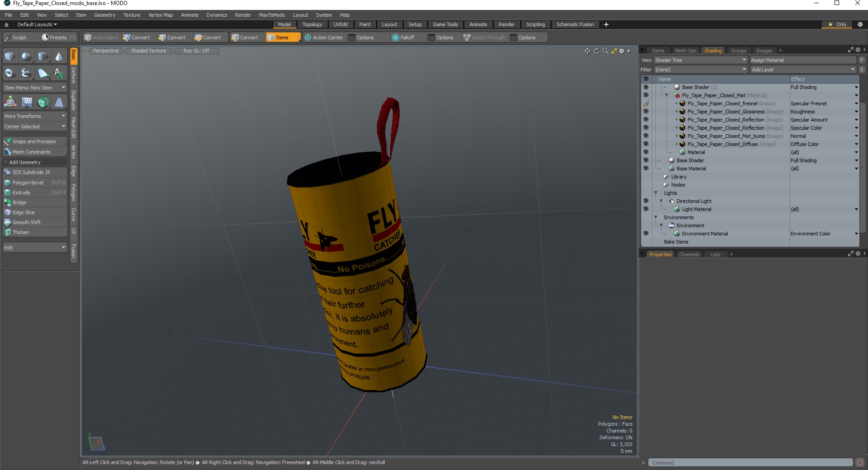Open the View Shader Tree dropdown
Viewport: 868px width, 470px height.
tap(700, 60)
